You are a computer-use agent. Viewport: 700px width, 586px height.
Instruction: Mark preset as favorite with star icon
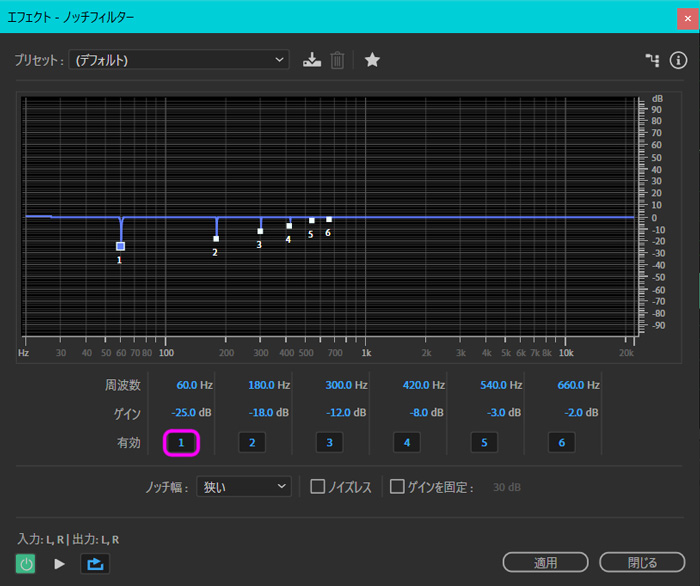pyautogui.click(x=372, y=60)
